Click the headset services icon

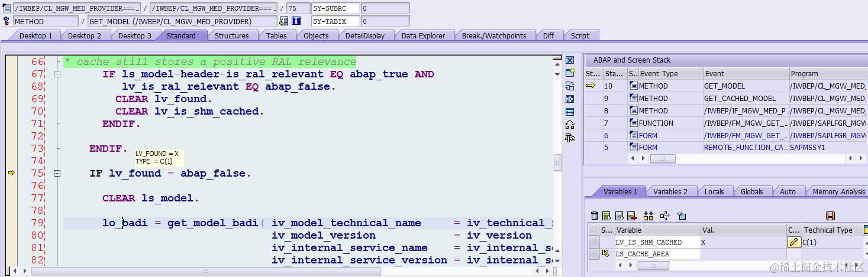click(x=570, y=125)
